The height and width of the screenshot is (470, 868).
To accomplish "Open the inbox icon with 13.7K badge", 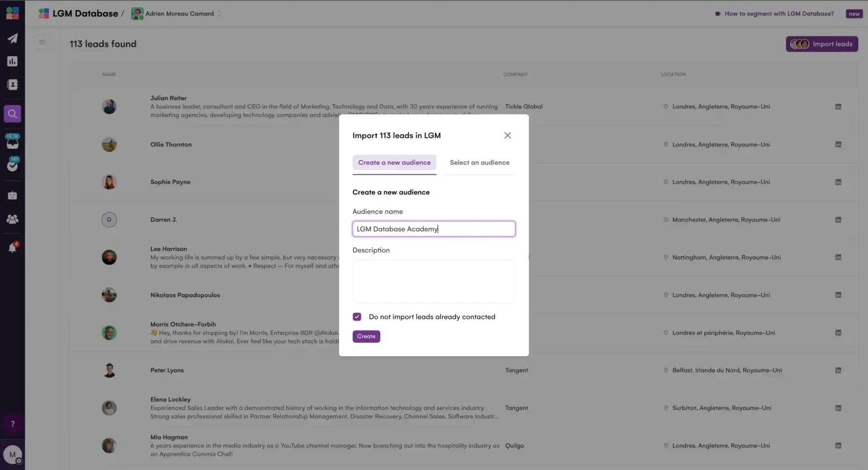I will click(12, 141).
